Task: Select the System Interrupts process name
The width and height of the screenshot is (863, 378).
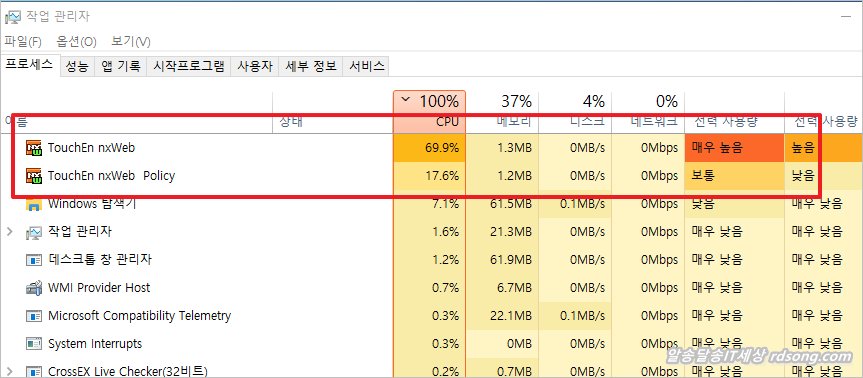Action: (95, 344)
